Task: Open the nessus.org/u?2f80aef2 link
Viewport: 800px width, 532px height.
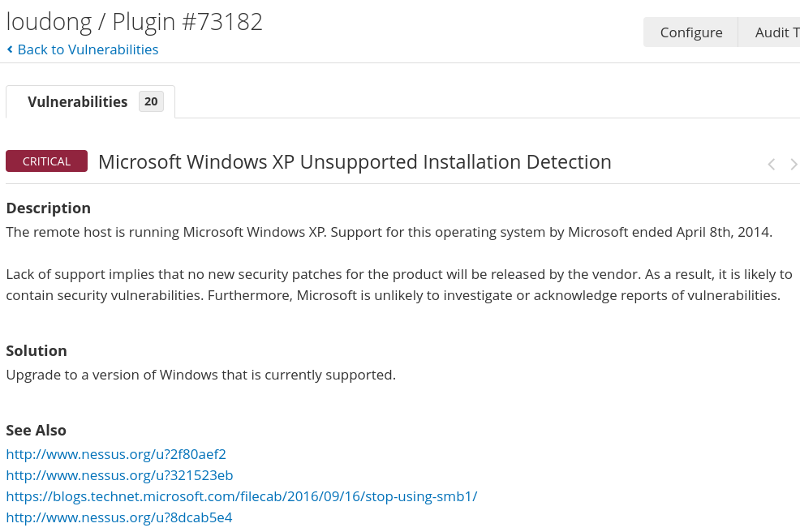Action: click(x=116, y=454)
